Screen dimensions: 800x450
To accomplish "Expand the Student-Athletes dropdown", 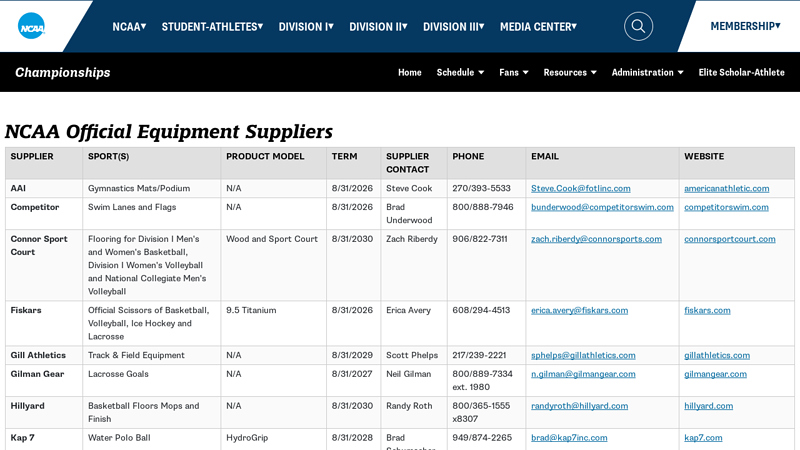I will (x=212, y=27).
